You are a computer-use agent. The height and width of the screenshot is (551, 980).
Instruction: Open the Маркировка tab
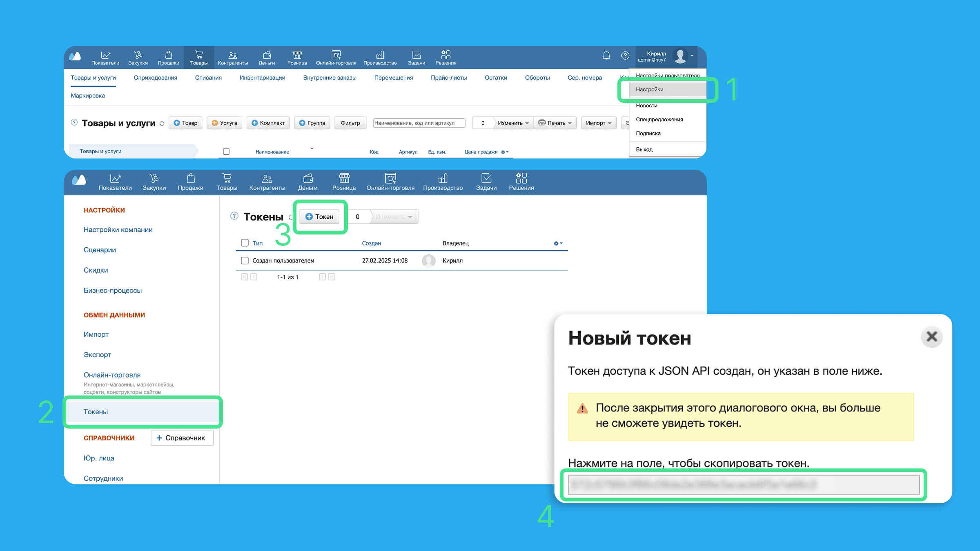click(88, 96)
